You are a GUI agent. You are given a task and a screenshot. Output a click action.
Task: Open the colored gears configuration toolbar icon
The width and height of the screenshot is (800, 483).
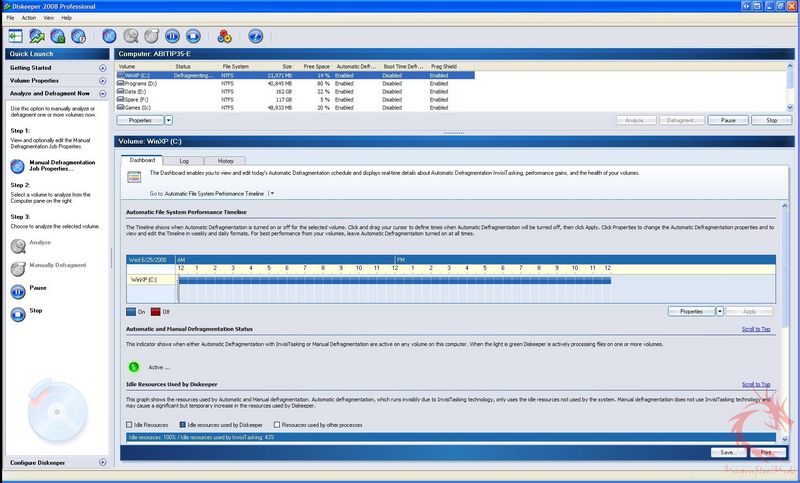click(224, 36)
